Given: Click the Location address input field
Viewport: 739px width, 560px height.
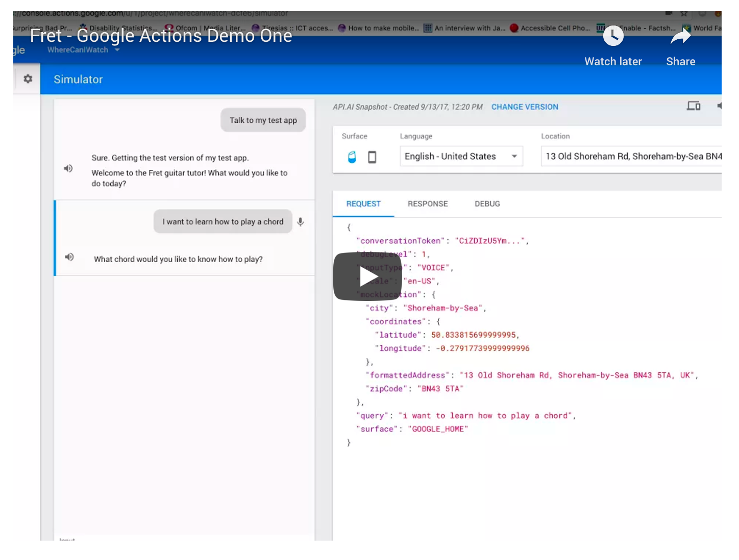Looking at the screenshot, I should (x=631, y=156).
